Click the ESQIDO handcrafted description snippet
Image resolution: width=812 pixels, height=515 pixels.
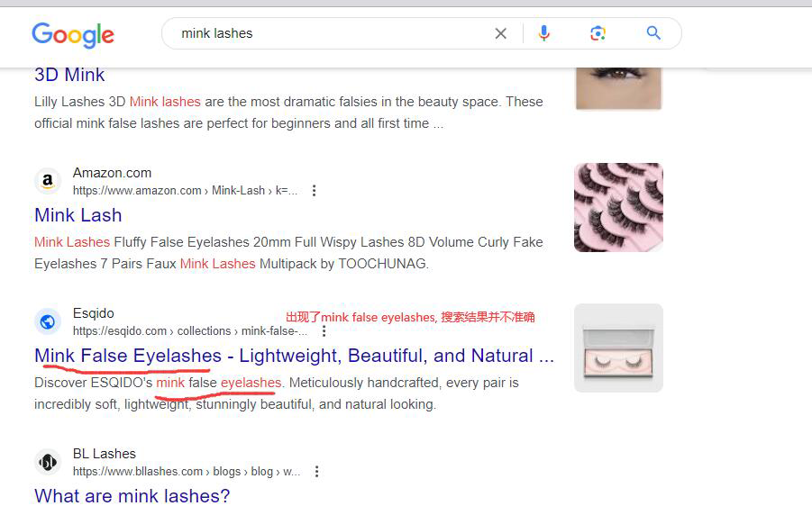[277, 393]
